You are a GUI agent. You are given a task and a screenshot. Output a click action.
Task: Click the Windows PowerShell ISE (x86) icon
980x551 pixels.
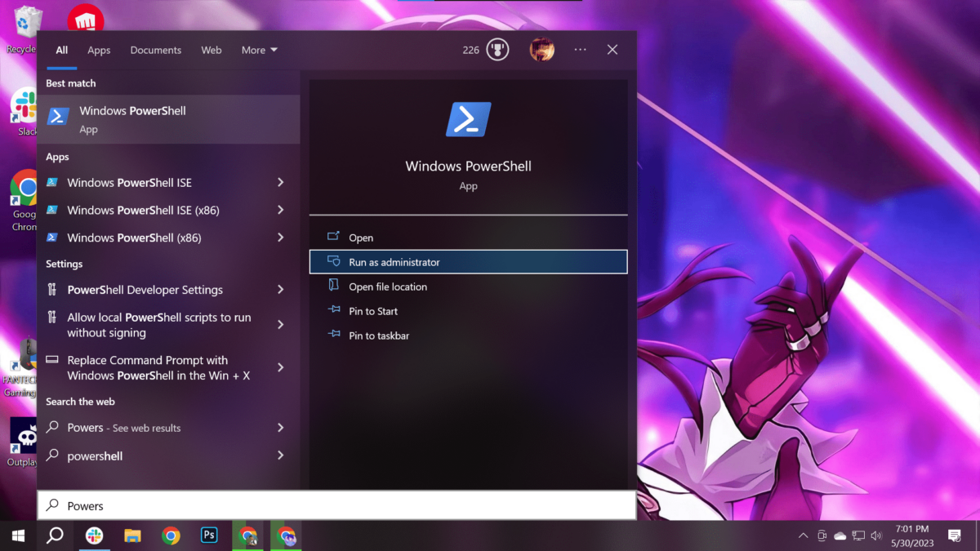52,211
